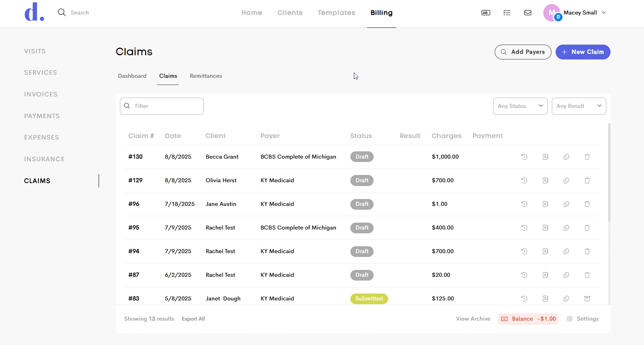Viewport: 644px width, 345px height.
Task: Open View Archive link
Action: (x=473, y=319)
